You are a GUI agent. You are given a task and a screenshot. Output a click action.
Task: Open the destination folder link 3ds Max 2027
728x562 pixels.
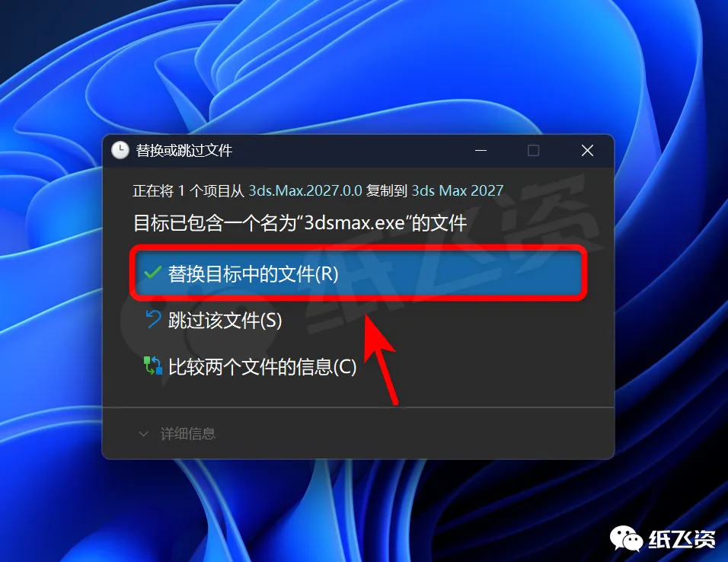pyautogui.click(x=458, y=191)
